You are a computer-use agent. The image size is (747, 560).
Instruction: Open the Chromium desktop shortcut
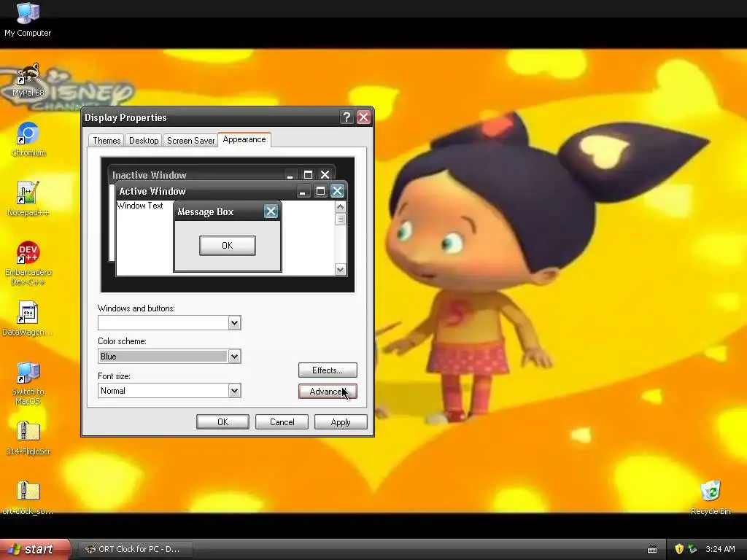coord(28,139)
